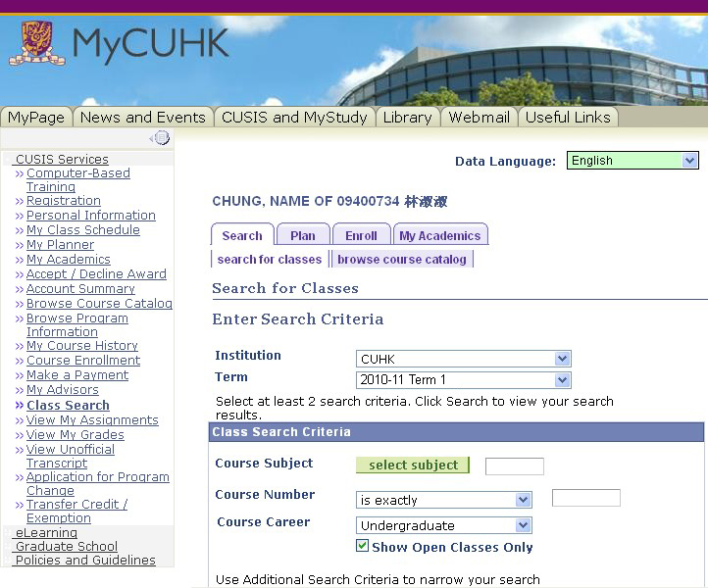Switch to the Enroll tab

[361, 235]
